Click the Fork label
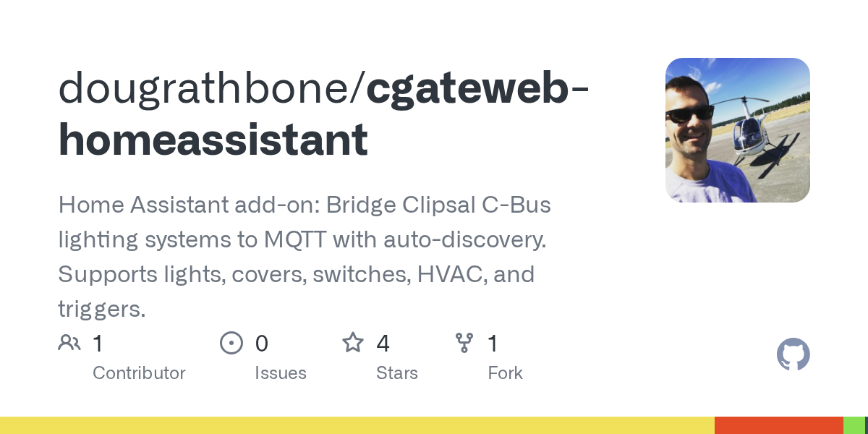The image size is (868, 434). click(506, 373)
